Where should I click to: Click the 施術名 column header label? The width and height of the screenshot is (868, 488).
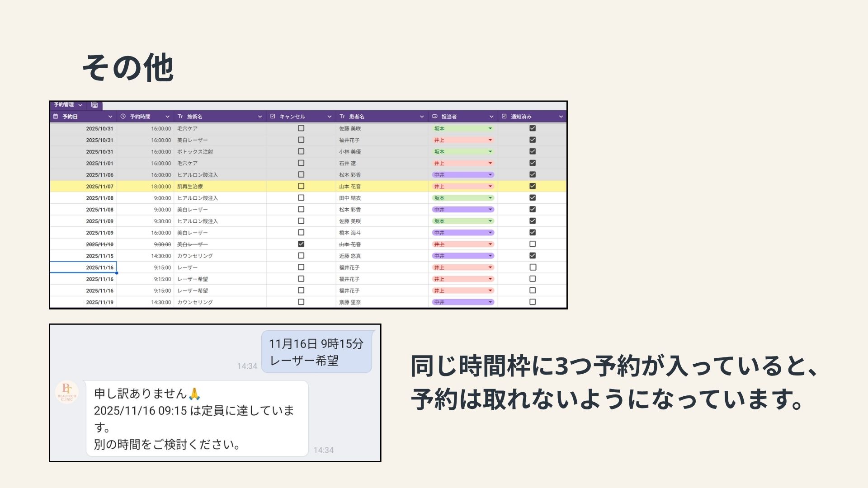195,117
